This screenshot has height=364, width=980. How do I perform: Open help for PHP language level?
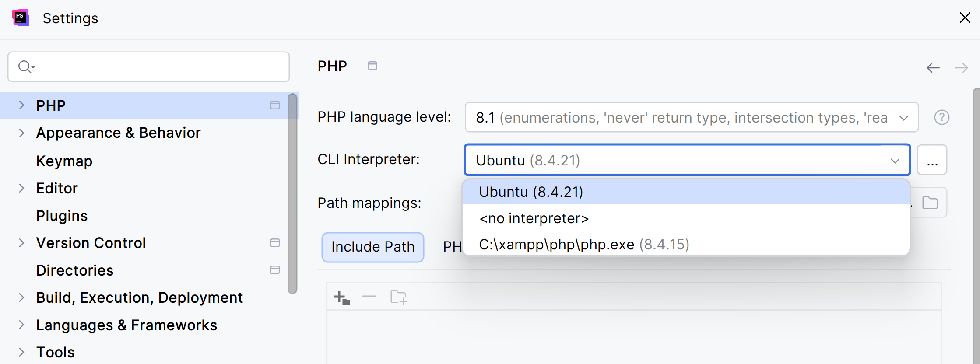[941, 117]
